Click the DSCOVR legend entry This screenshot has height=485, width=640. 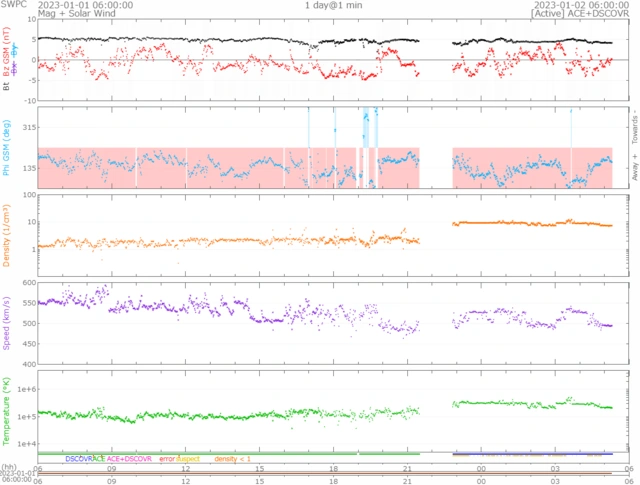[78, 459]
